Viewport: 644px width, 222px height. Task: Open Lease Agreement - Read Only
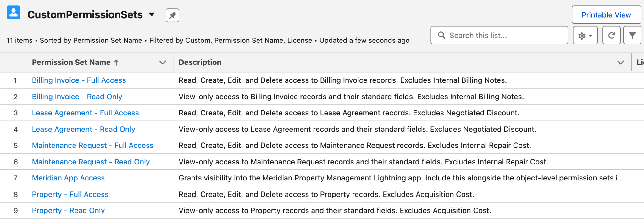tap(84, 130)
